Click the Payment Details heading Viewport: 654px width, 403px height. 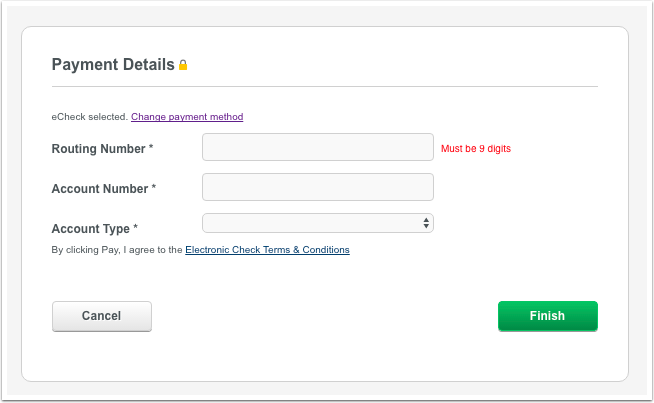[x=113, y=65]
